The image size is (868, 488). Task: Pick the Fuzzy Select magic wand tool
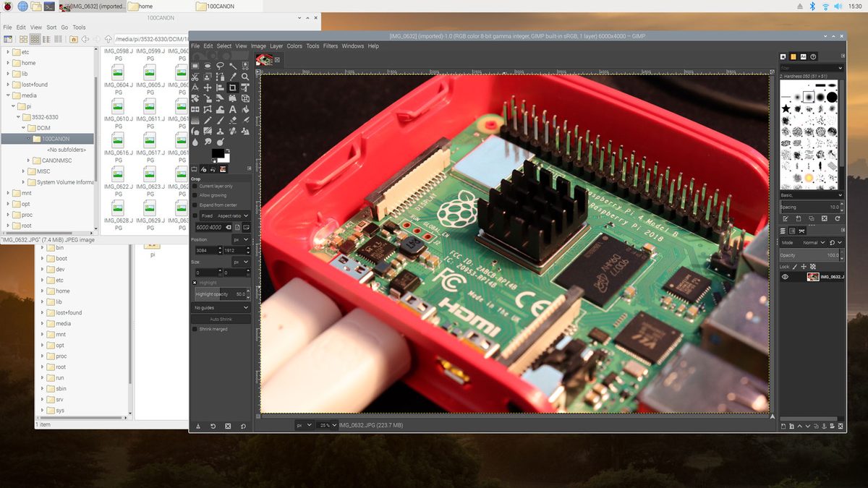(233, 66)
